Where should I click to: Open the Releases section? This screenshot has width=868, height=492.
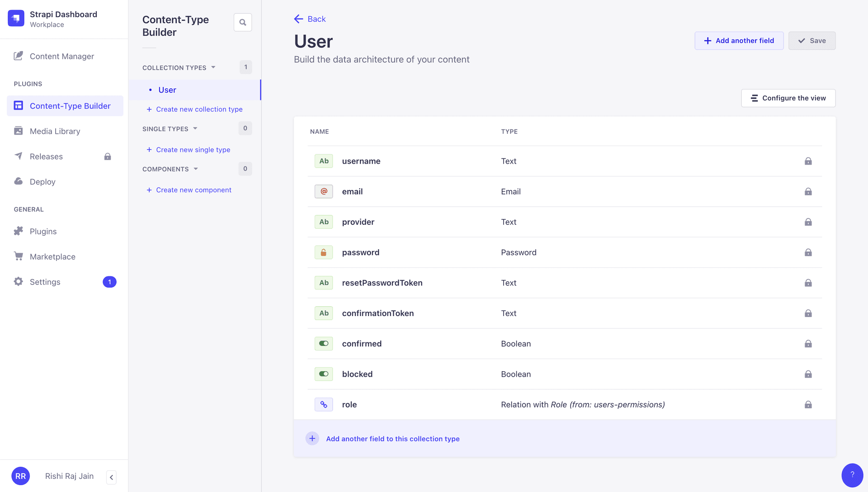(x=46, y=156)
